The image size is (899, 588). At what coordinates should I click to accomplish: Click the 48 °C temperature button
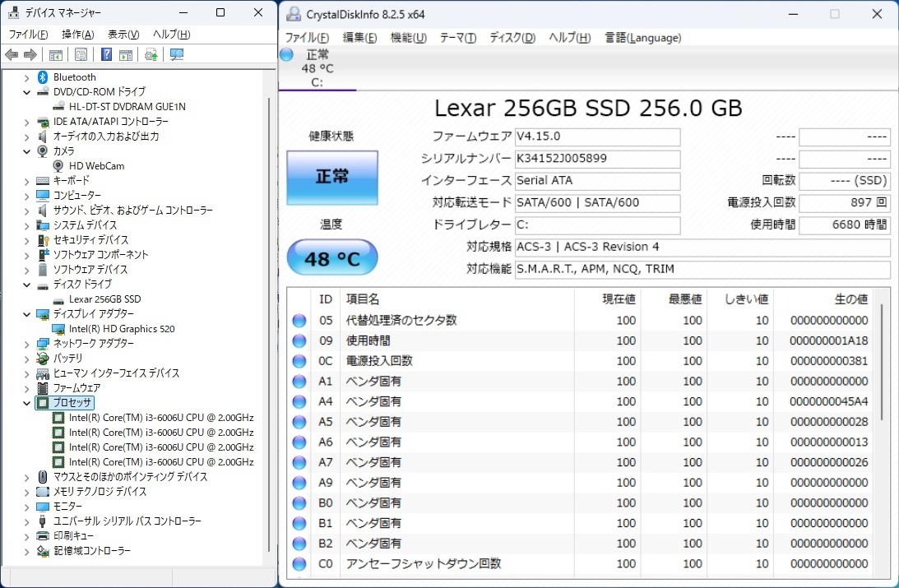(x=332, y=258)
